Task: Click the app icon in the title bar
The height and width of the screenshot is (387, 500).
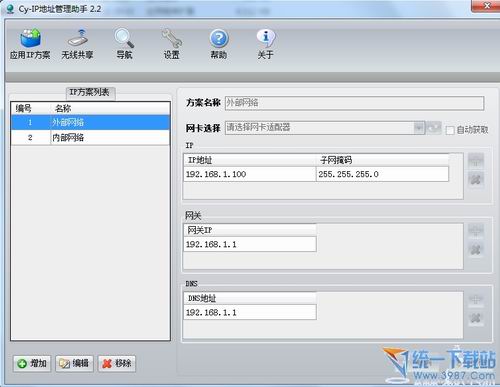Action: (x=11, y=8)
